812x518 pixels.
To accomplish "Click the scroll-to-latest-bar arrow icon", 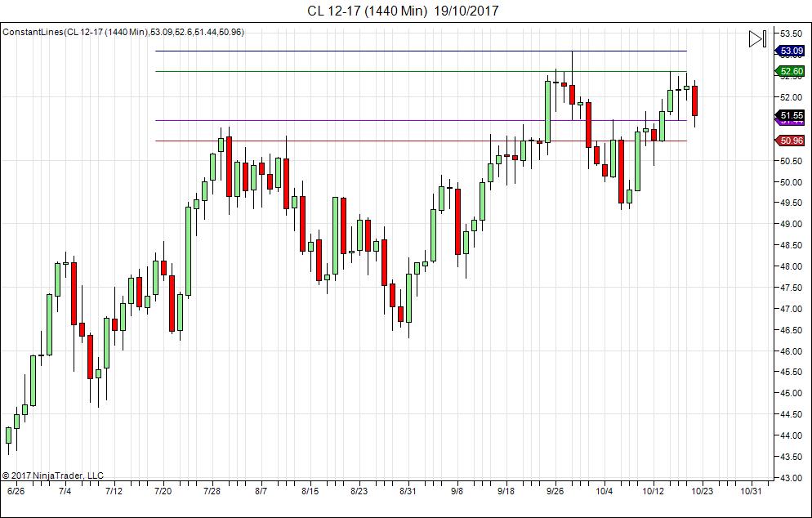I will point(757,39).
